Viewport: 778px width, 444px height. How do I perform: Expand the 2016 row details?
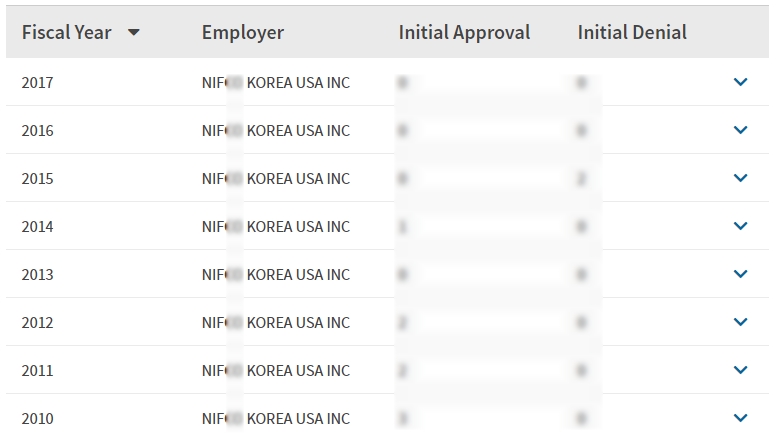tap(740, 130)
